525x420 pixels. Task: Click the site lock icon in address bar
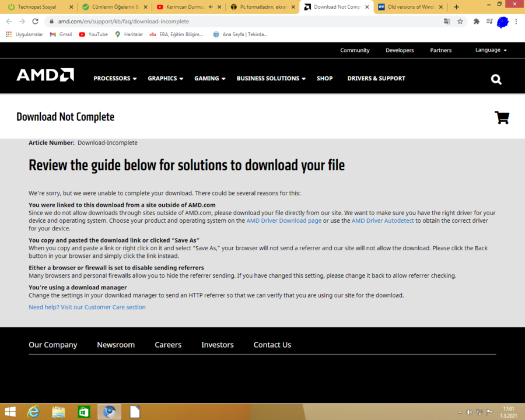pyautogui.click(x=51, y=22)
